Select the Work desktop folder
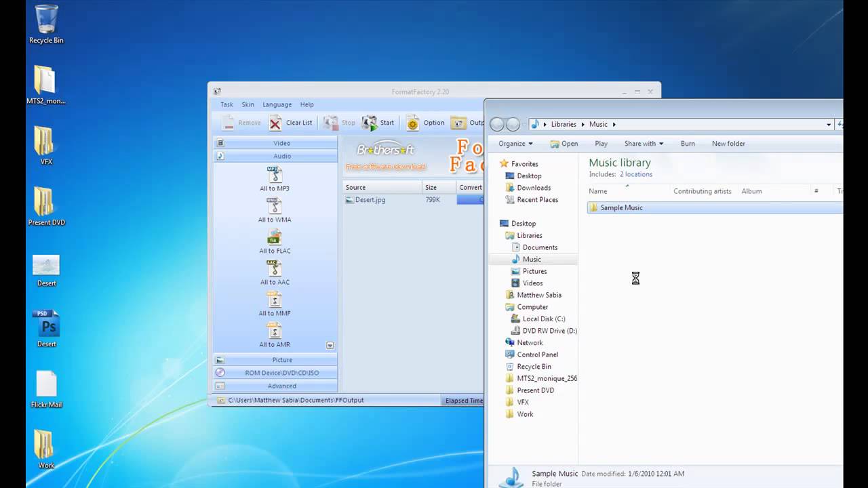868x488 pixels. (46, 449)
